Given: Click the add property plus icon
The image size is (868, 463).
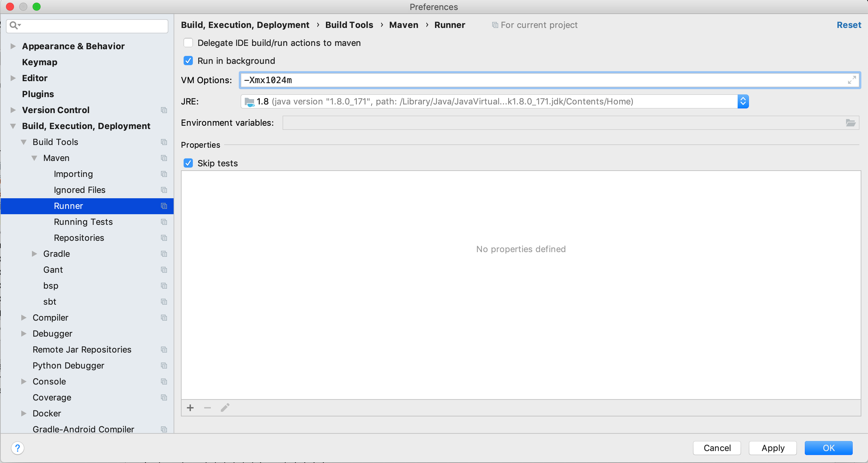Looking at the screenshot, I should point(190,408).
